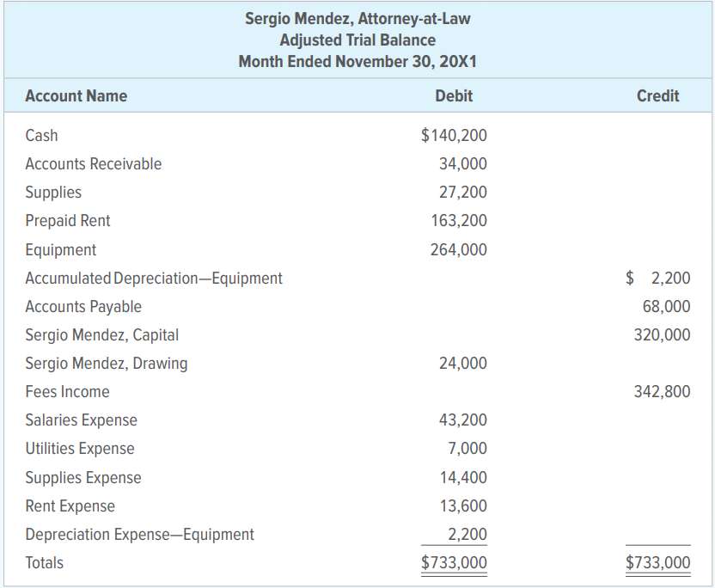
Task: Select the debit total $733,000
Action: [454, 562]
